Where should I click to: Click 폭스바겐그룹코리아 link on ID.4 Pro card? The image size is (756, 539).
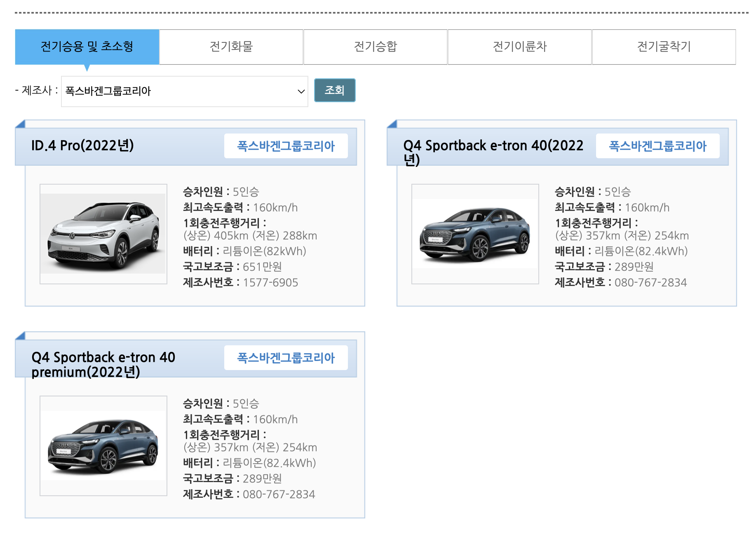click(286, 146)
